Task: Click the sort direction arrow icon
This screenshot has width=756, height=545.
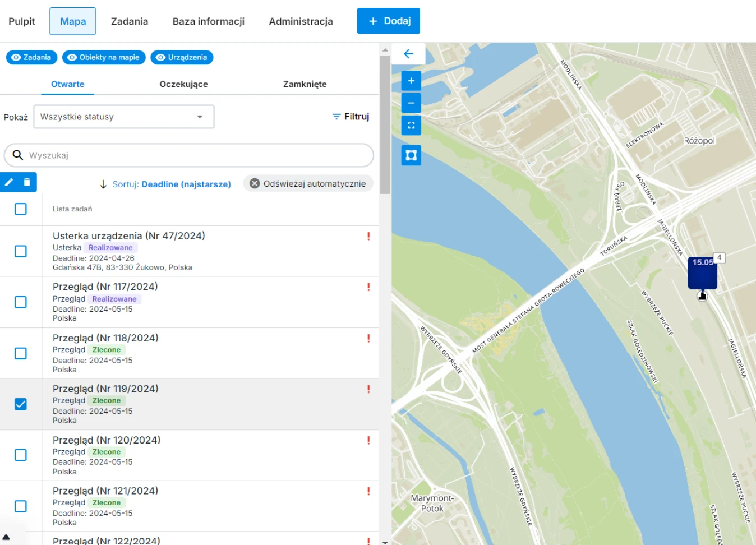Action: [x=103, y=184]
